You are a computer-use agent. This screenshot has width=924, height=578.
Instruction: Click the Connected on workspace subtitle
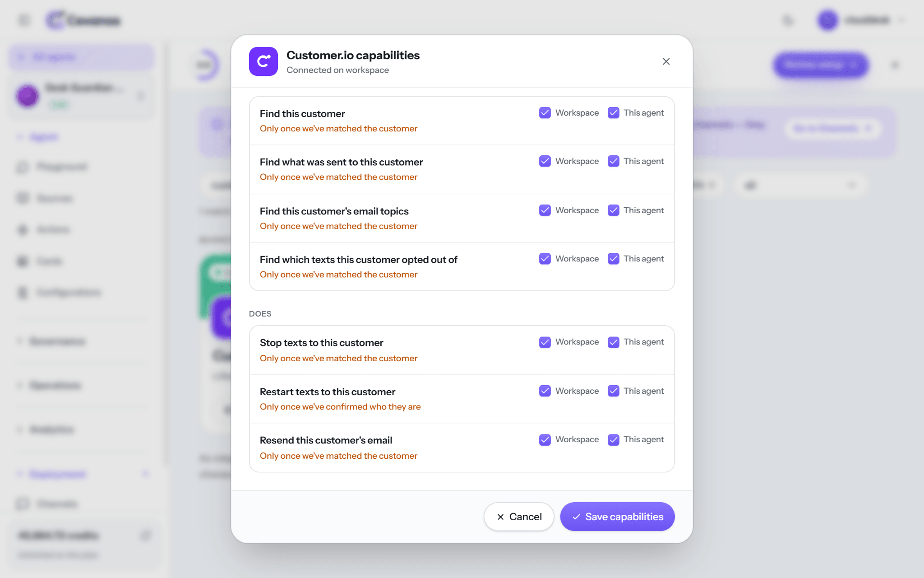point(337,70)
